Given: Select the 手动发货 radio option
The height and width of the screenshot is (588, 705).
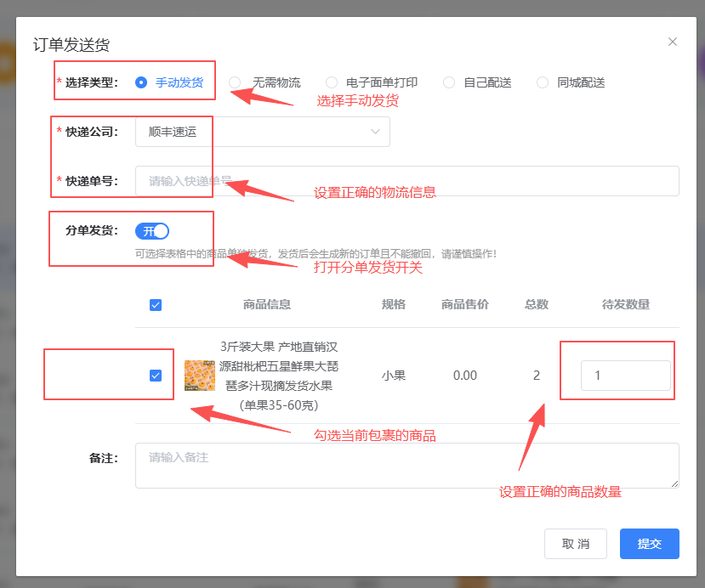Looking at the screenshot, I should pyautogui.click(x=141, y=82).
